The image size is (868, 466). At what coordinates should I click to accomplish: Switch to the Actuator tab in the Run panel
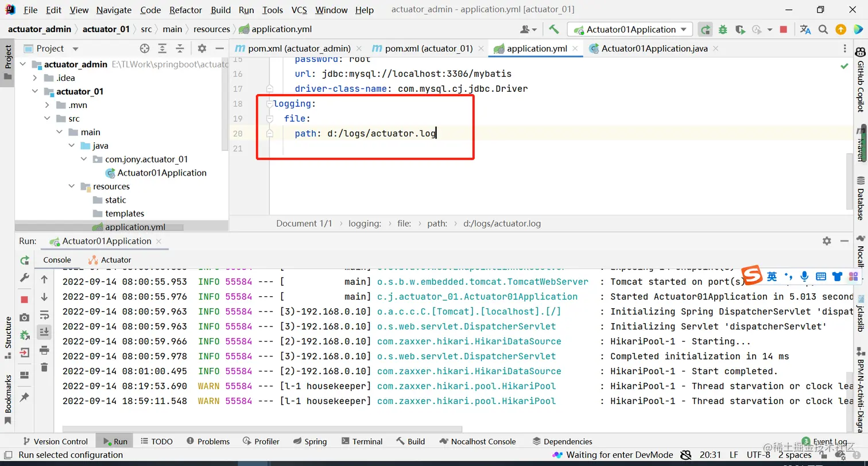(x=110, y=260)
